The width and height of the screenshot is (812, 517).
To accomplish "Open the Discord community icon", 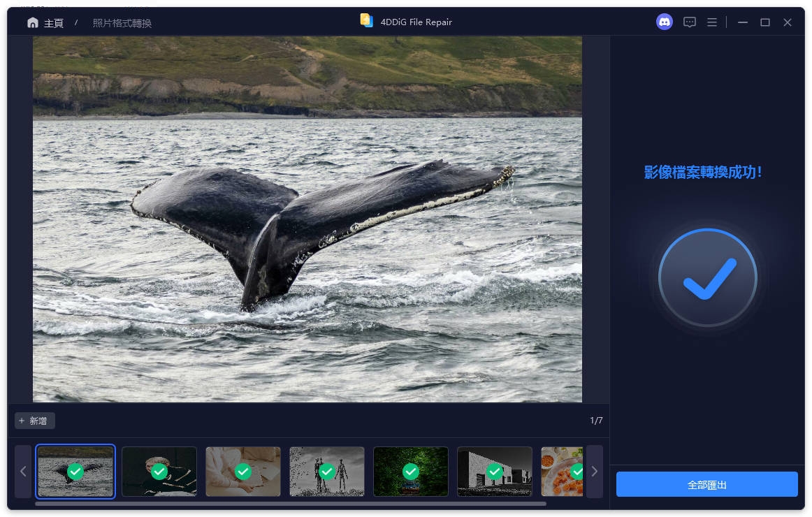I will tap(664, 22).
